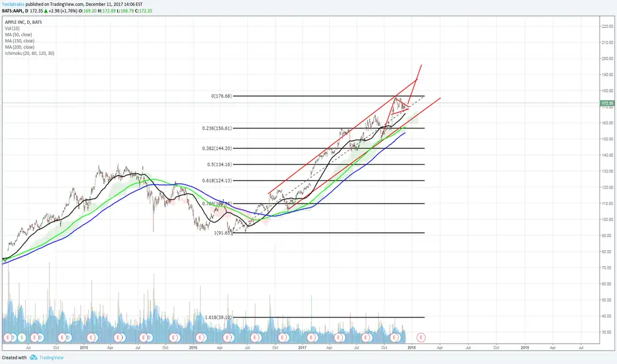Viewport: 617px width, 364px height.
Task: Select the MA (50, close) indicator legend
Action: click(19, 34)
